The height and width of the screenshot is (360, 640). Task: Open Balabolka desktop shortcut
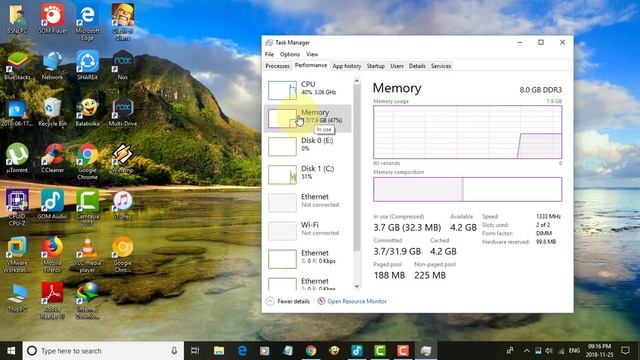pos(87,112)
